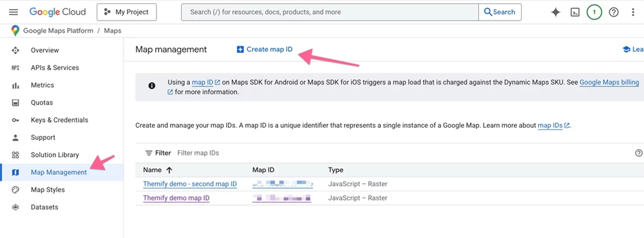
Task: Open Gemini AI sparkle icon
Action: 556,12
